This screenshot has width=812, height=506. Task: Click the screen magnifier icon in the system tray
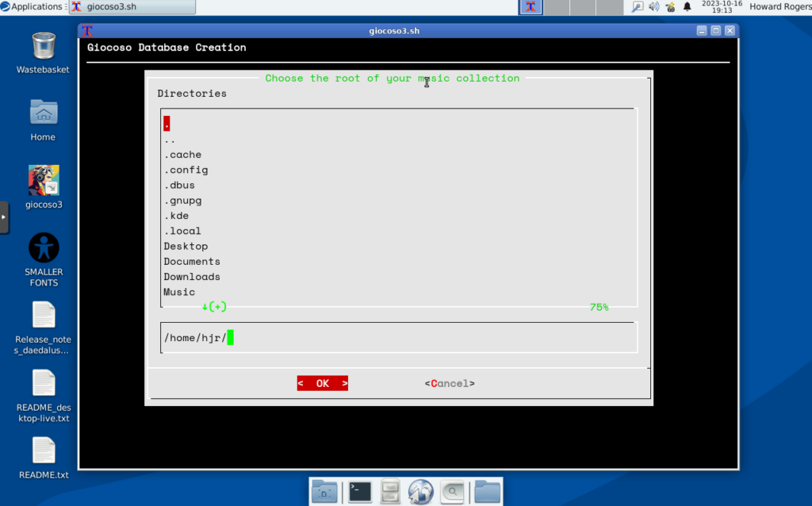tap(638, 6)
